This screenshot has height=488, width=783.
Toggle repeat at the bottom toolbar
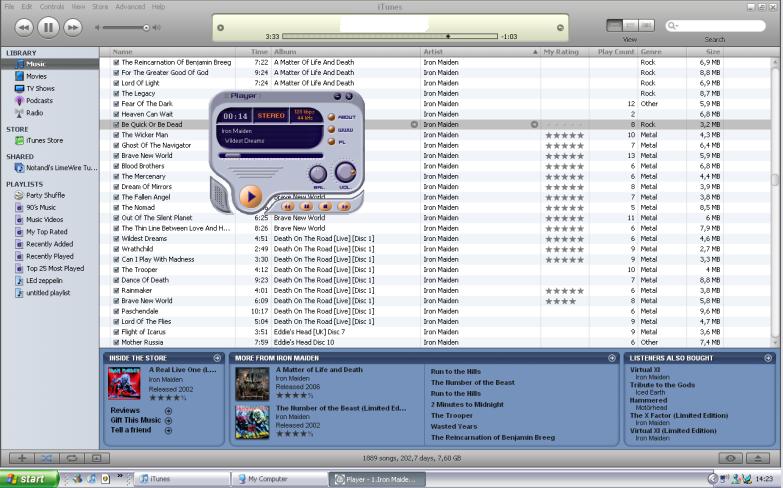[x=71, y=458]
